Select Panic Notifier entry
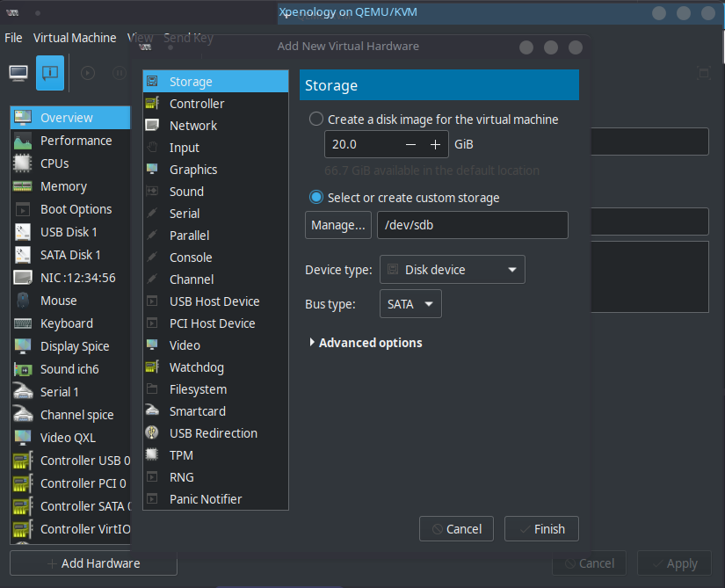The width and height of the screenshot is (725, 588). 215,499
